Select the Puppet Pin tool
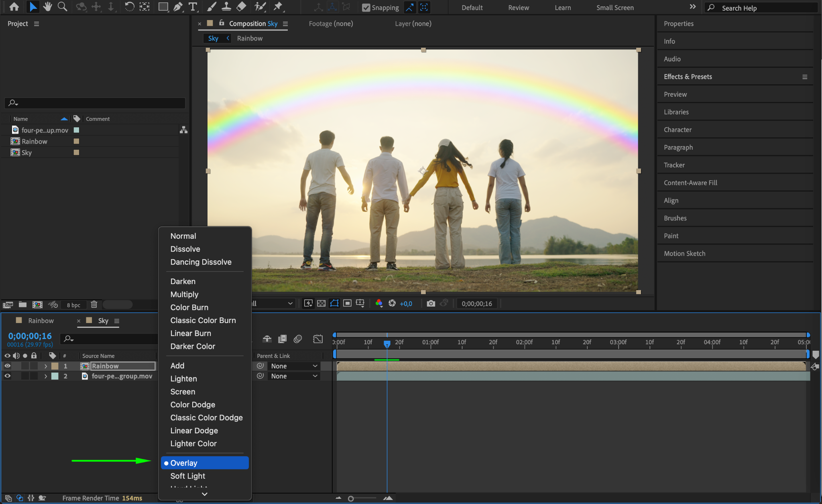The width and height of the screenshot is (822, 504). [278, 7]
